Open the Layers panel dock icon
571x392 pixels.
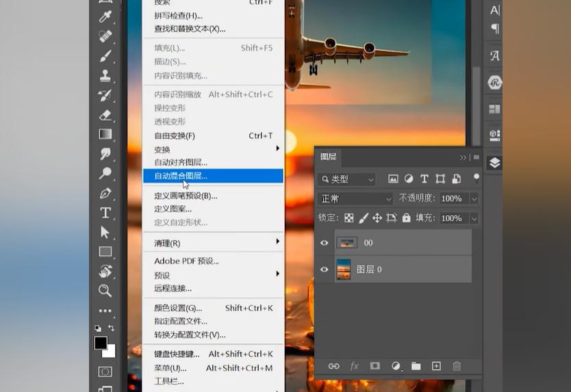pos(494,163)
